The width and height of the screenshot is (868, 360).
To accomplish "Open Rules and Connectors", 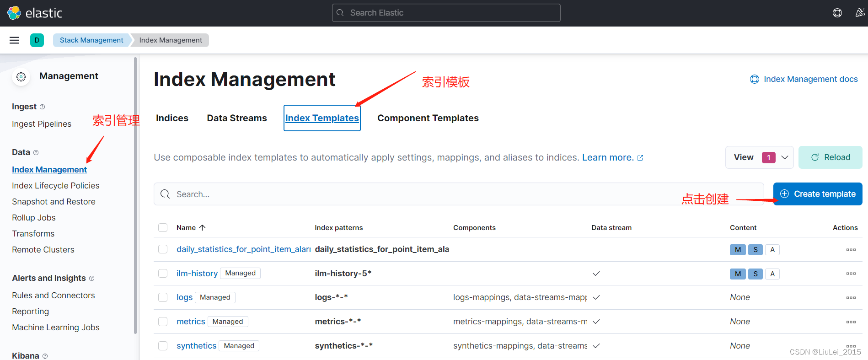I will [x=54, y=296].
